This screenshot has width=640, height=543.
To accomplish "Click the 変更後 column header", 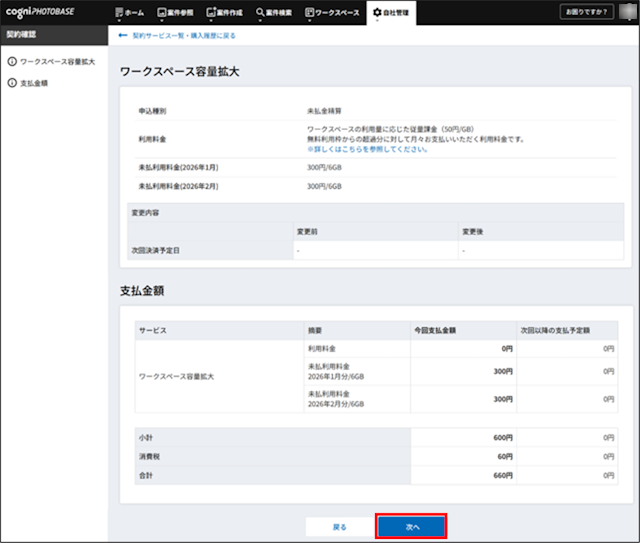I will [x=476, y=231].
